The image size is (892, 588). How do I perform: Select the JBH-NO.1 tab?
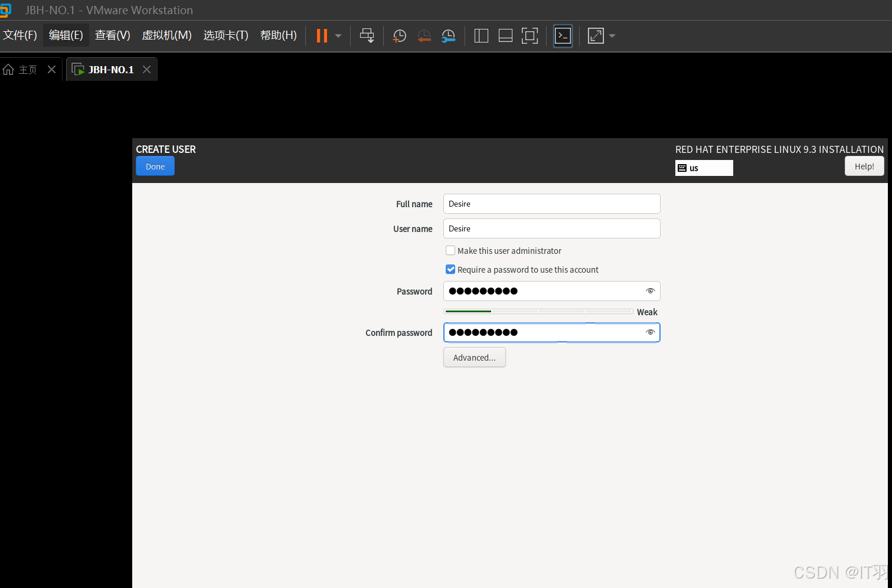tap(111, 70)
